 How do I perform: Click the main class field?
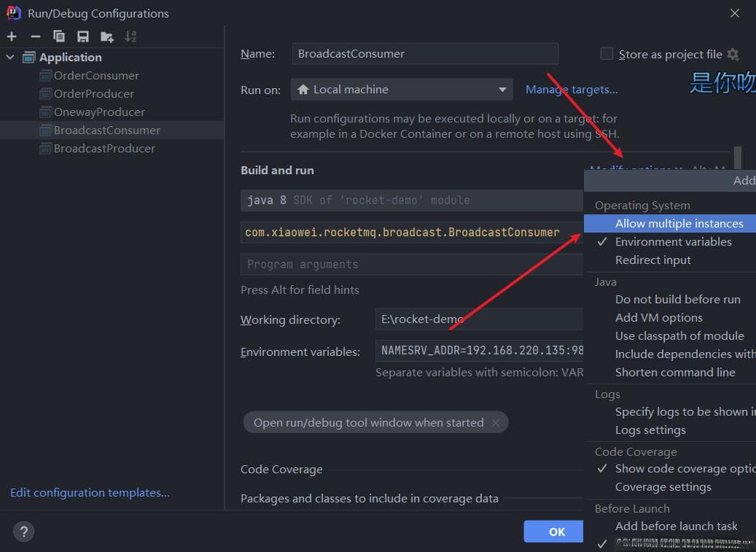[412, 233]
